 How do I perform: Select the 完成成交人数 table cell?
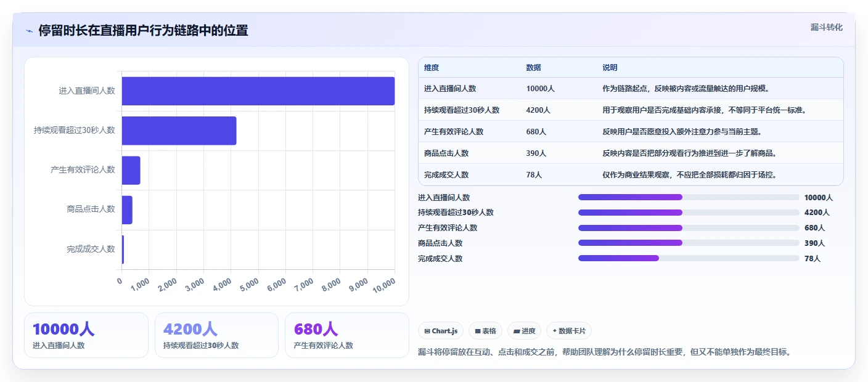point(446,175)
